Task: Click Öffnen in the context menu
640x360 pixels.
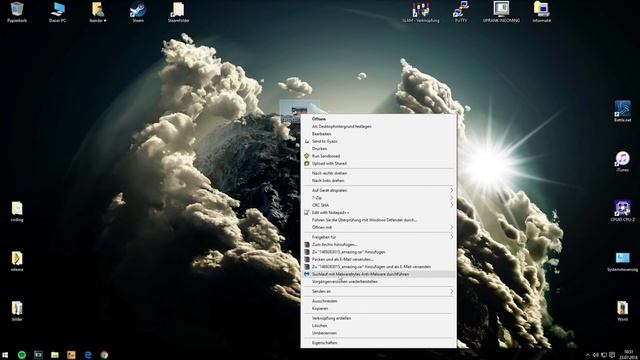Action: 379,119
